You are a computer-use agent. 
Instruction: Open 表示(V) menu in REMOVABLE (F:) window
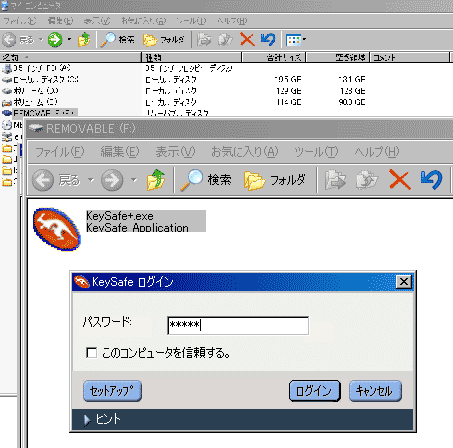point(175,152)
